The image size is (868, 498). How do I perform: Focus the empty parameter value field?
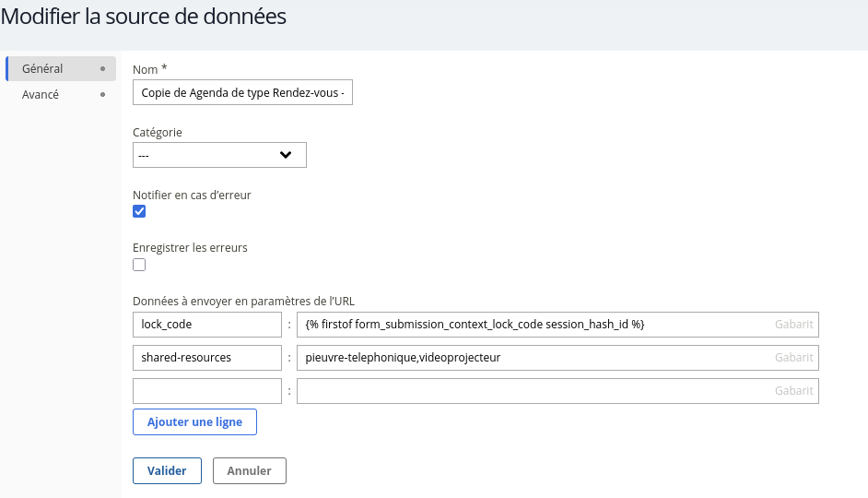[534, 391]
